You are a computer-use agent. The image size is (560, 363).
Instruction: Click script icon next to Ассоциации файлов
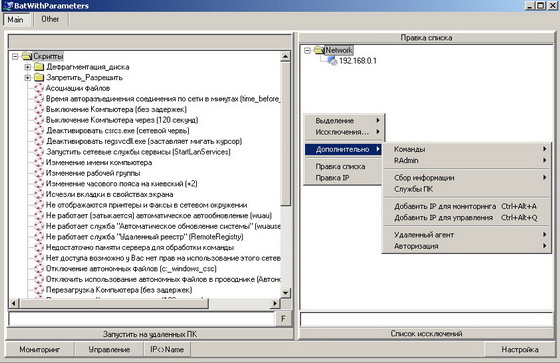click(39, 88)
